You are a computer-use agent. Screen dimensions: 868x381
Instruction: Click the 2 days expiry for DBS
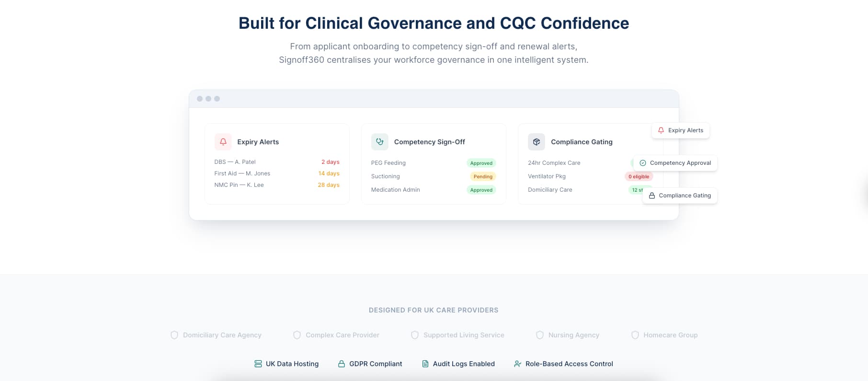point(330,162)
